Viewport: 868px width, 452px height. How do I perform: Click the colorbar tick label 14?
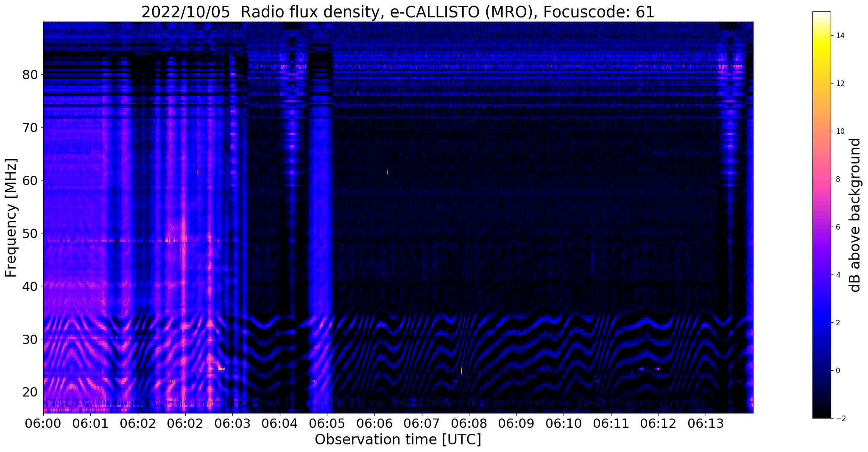pyautogui.click(x=840, y=36)
